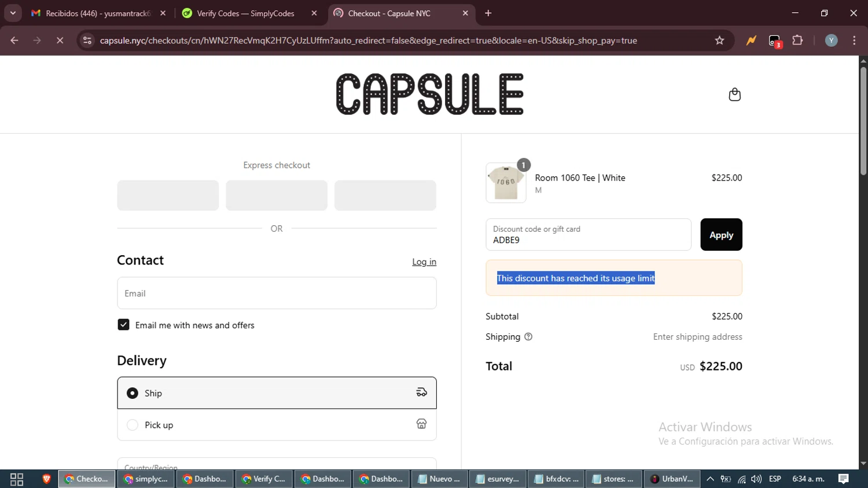
Task: Toggle Email me with news and offers
Action: point(123,325)
